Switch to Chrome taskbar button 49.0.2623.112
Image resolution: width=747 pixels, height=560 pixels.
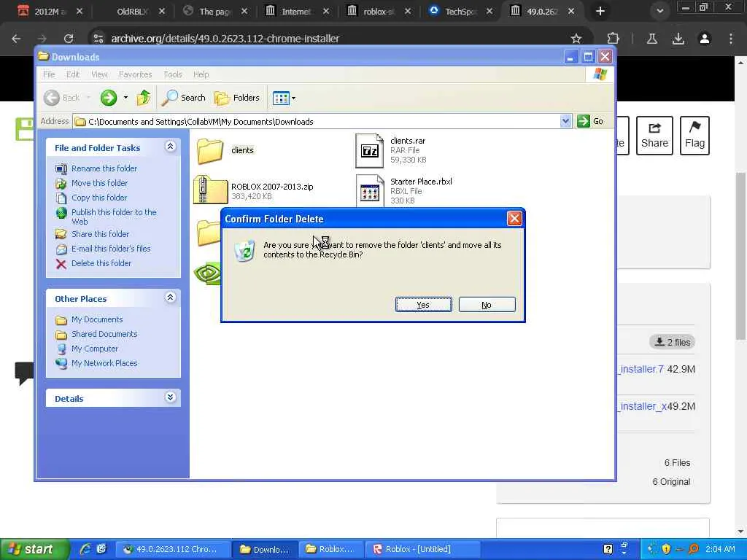point(174,549)
